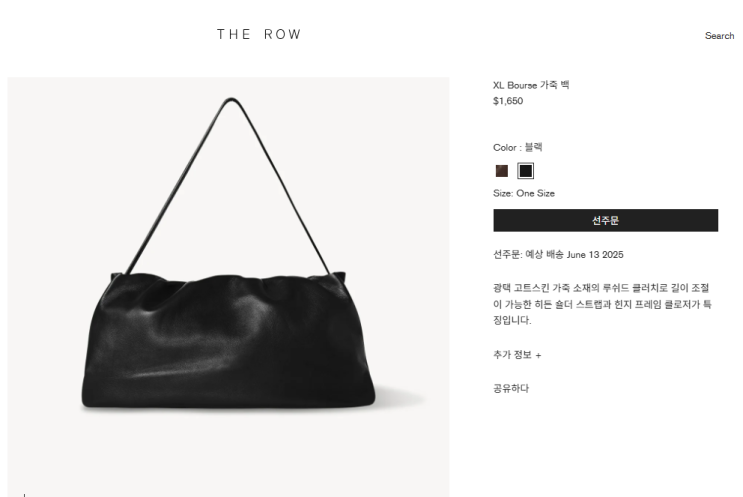
Task: Click the $1,650 price text
Action: pos(508,101)
